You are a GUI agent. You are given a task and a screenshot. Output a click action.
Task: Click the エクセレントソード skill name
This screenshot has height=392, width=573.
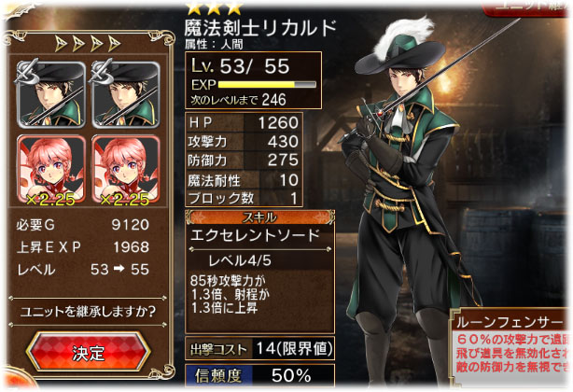[x=255, y=235]
